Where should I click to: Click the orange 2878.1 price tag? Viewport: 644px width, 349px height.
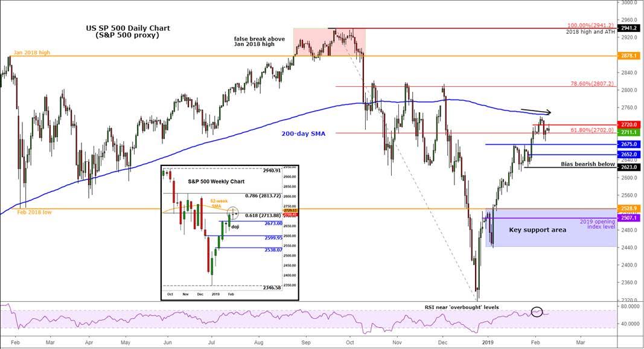[x=630, y=56]
